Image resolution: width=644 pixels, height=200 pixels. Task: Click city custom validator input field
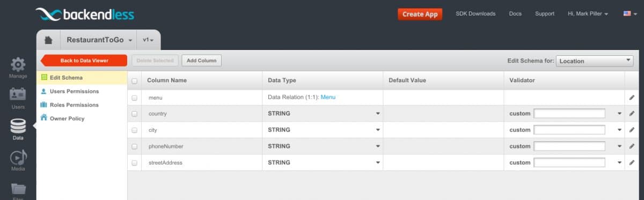click(x=569, y=130)
